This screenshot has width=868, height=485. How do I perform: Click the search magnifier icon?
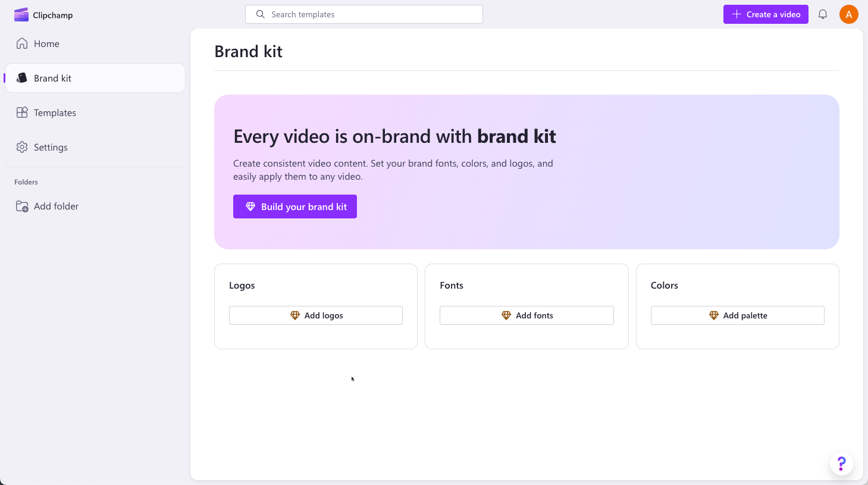[x=260, y=14]
